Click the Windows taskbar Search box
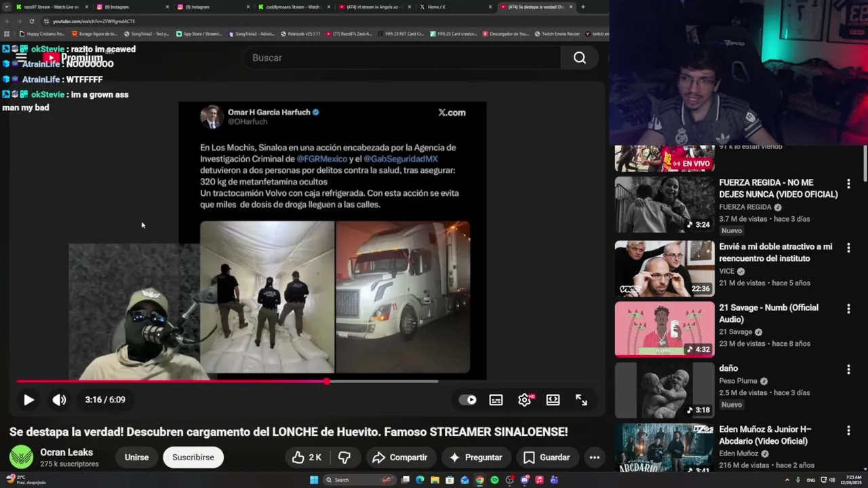This screenshot has height=488, width=868. pos(359,480)
